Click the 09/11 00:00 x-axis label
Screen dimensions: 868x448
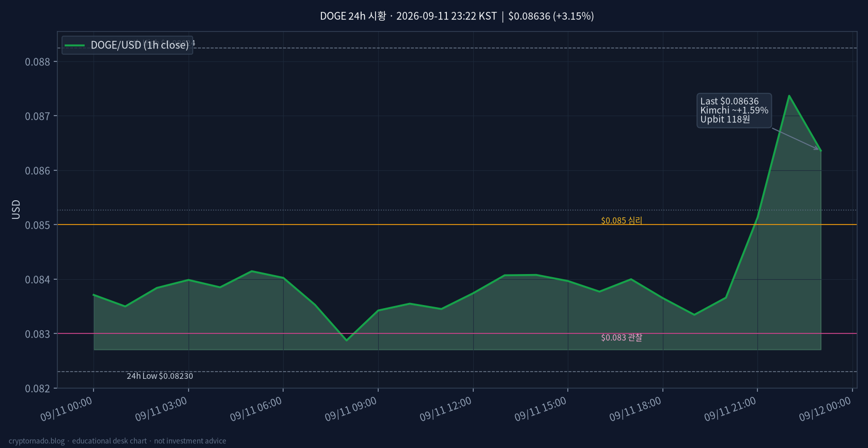coord(66,409)
